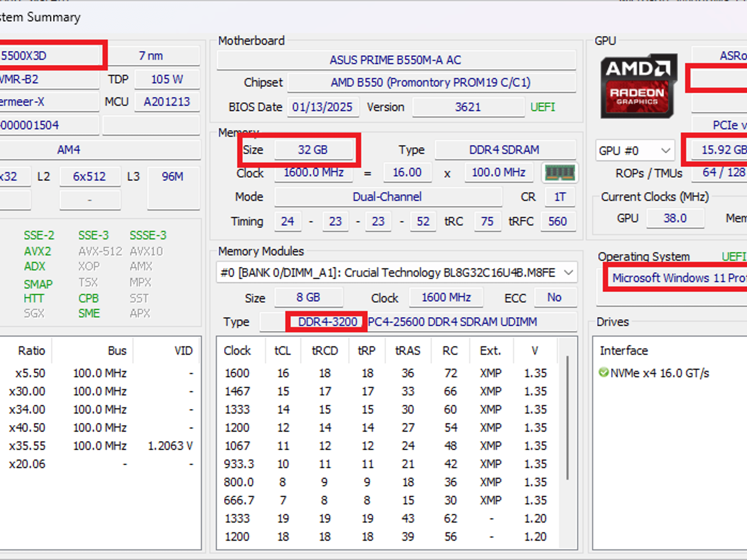Image resolution: width=747 pixels, height=560 pixels.
Task: Click the green check icon beside NVMe
Action: pos(604,373)
